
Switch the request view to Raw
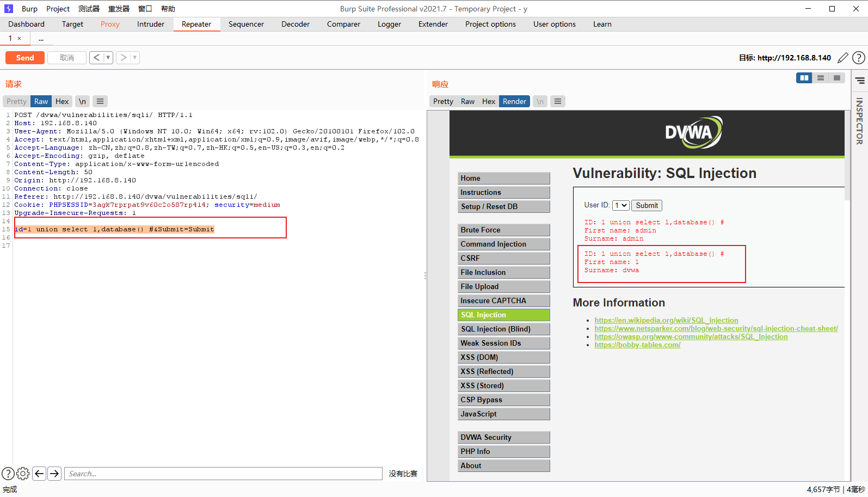41,101
